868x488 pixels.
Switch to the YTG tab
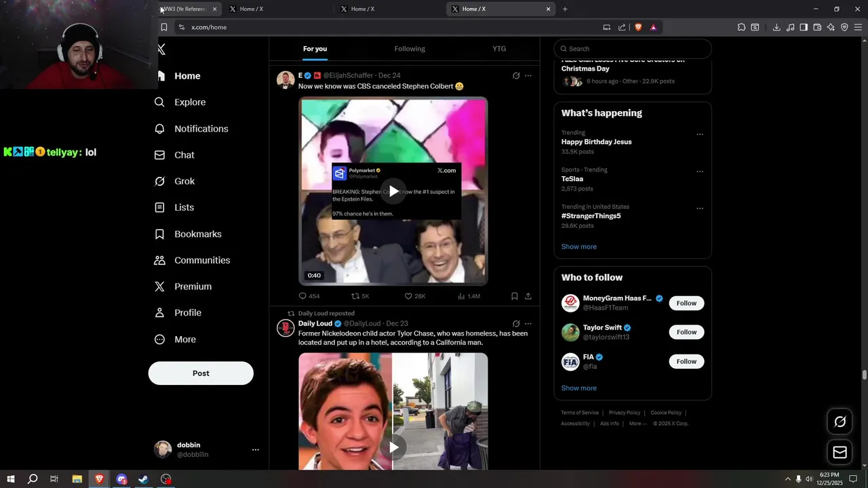(499, 49)
